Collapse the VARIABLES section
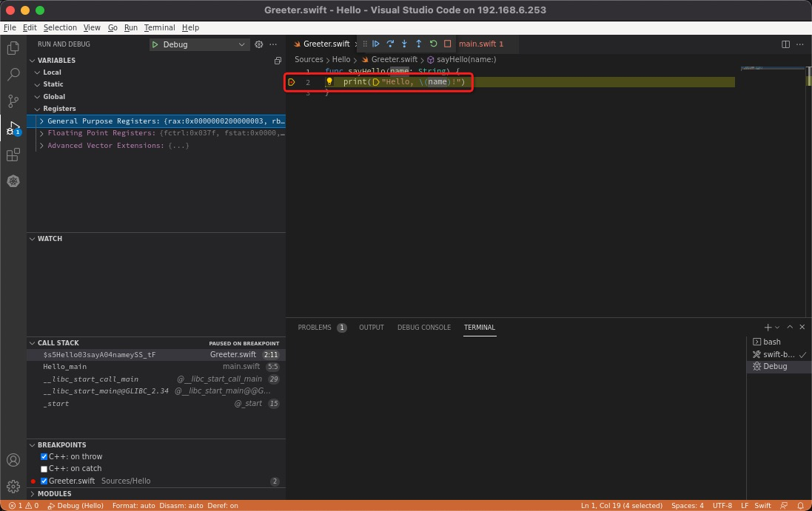The image size is (812, 511). [33, 61]
